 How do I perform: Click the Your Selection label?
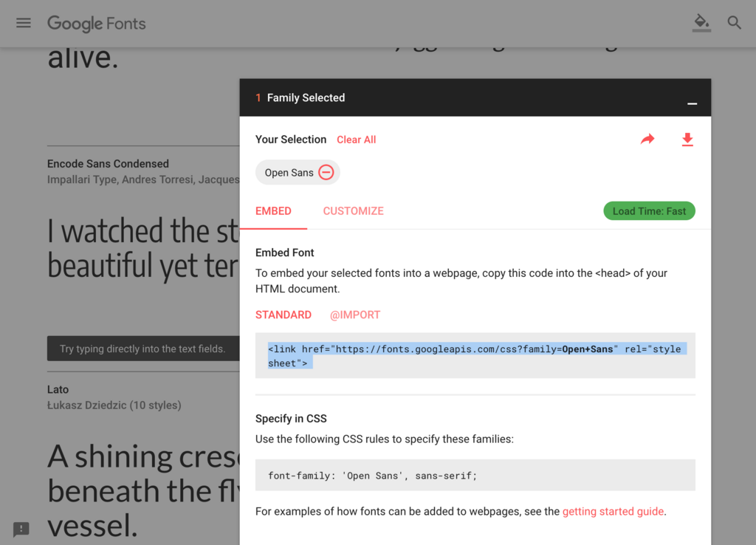[291, 140]
